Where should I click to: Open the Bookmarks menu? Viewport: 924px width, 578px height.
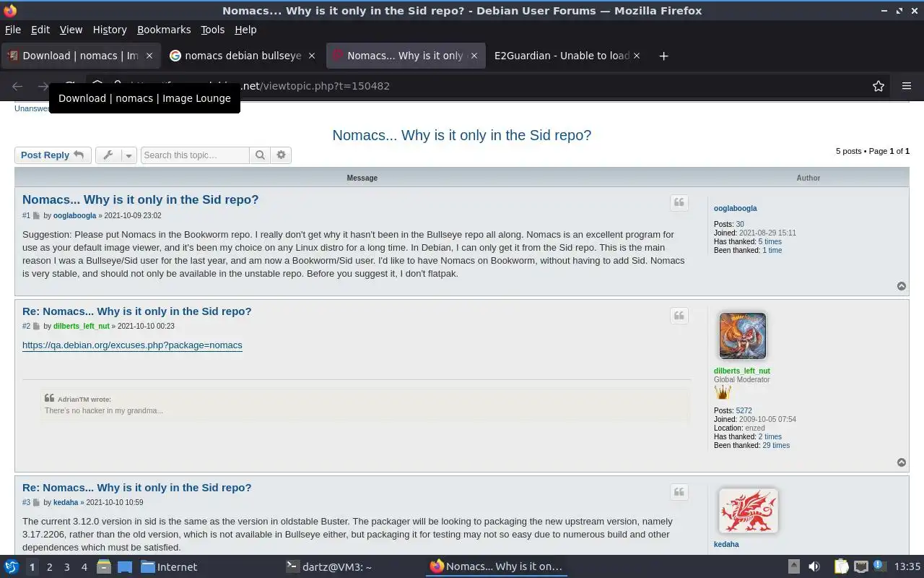[164, 30]
